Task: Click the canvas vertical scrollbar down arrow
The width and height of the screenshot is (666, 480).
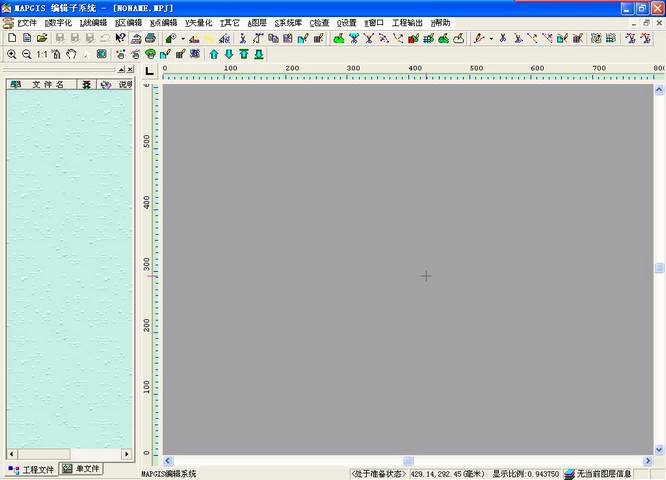Action: pyautogui.click(x=659, y=449)
